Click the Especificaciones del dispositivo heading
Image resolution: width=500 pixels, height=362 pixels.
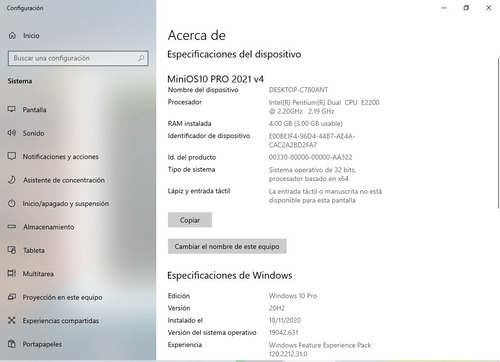point(234,54)
